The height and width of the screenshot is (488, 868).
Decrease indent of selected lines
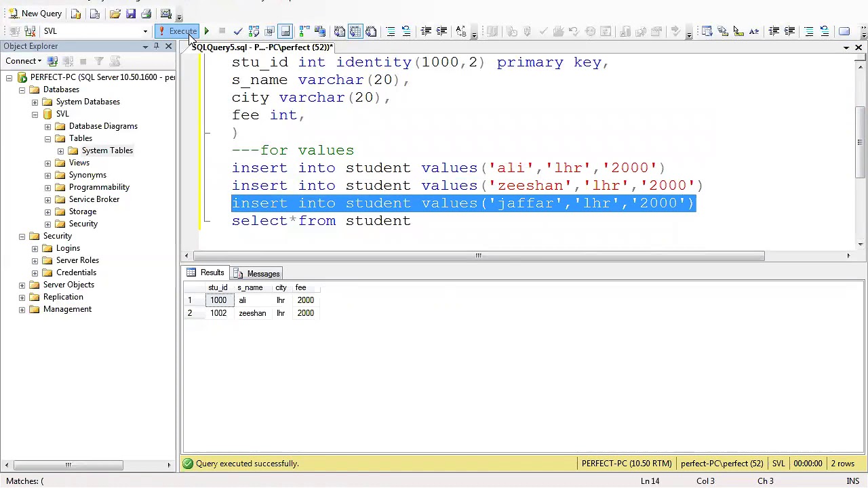coord(426,31)
